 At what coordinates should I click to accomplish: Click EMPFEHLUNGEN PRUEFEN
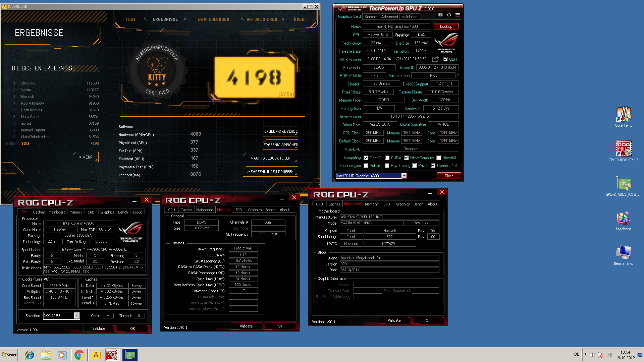click(270, 172)
